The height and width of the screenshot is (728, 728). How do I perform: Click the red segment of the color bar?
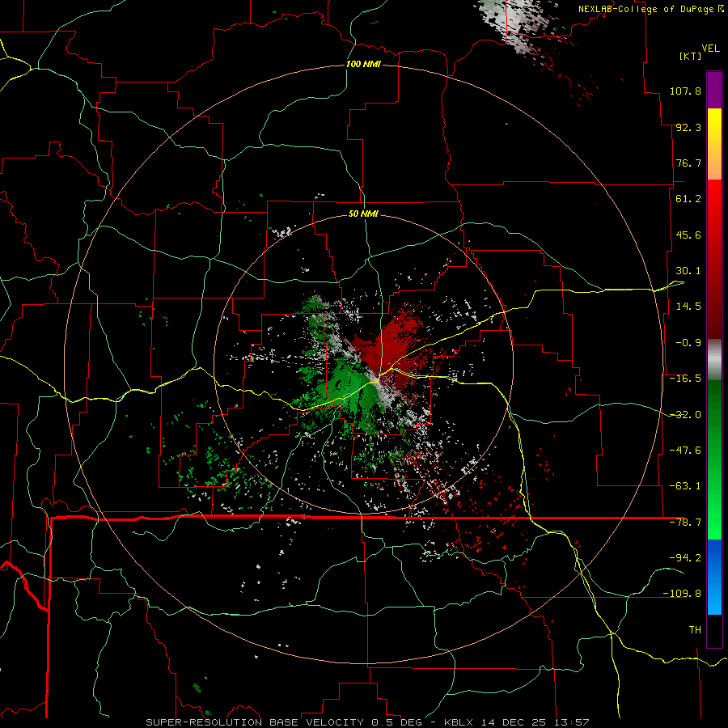pyautogui.click(x=714, y=259)
